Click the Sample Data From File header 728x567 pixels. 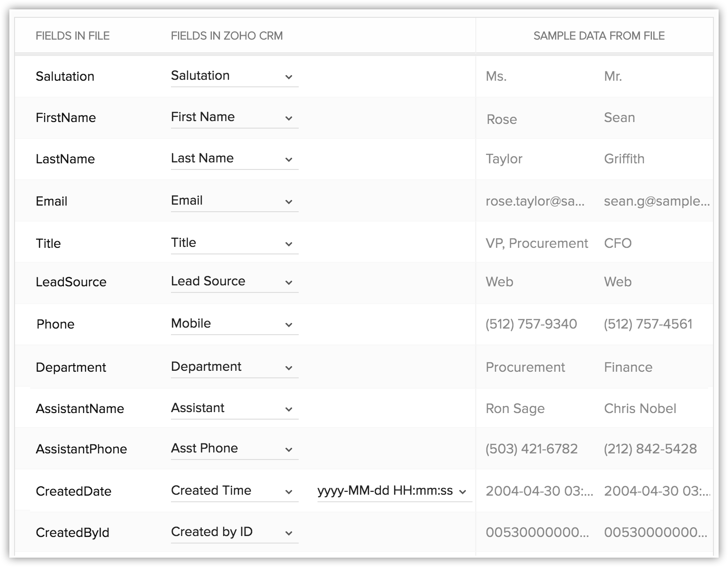599,36
